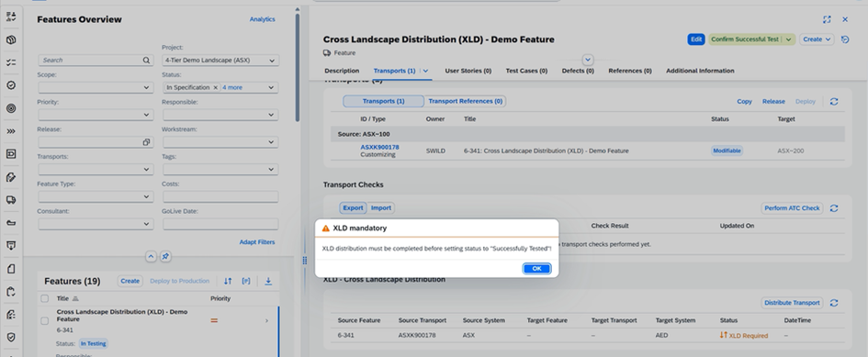
Task: Tick the select-all checkbox beside Title
Action: click(45, 298)
